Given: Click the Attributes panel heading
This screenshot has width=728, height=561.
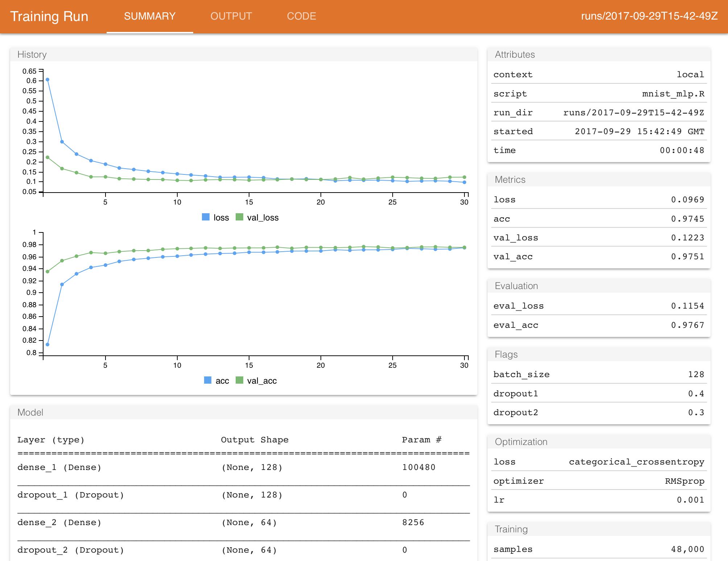Looking at the screenshot, I should pyautogui.click(x=515, y=54).
